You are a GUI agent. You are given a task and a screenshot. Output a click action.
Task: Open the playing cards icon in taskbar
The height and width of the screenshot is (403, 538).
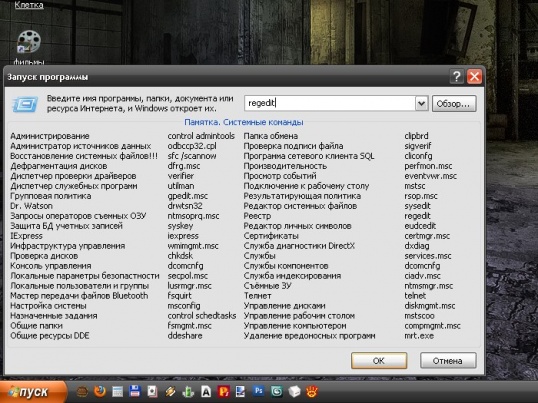152,391
